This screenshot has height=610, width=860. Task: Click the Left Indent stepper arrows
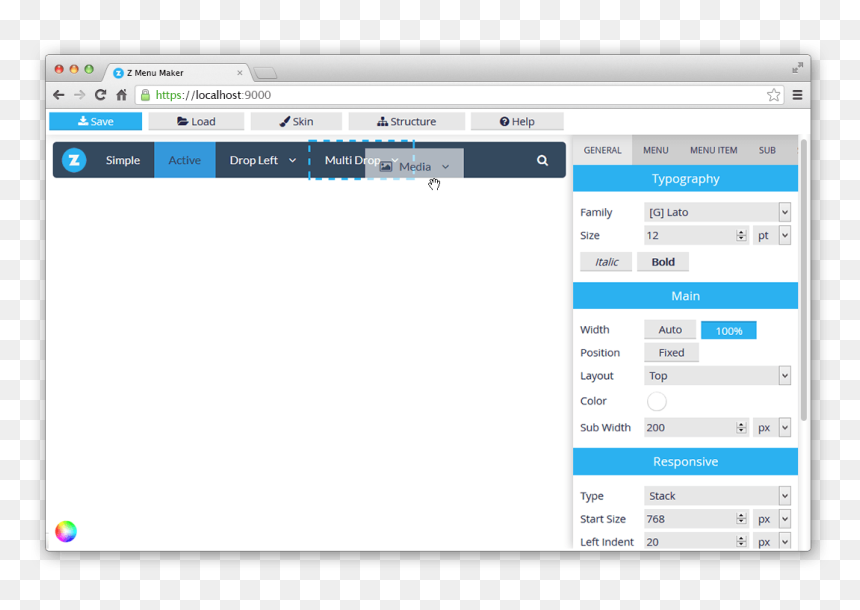tap(742, 541)
